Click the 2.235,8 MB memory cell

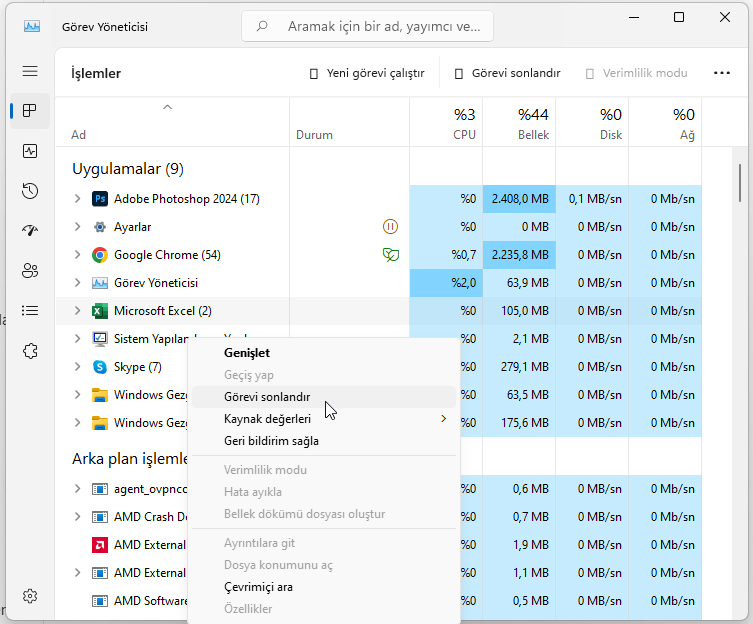pos(519,255)
